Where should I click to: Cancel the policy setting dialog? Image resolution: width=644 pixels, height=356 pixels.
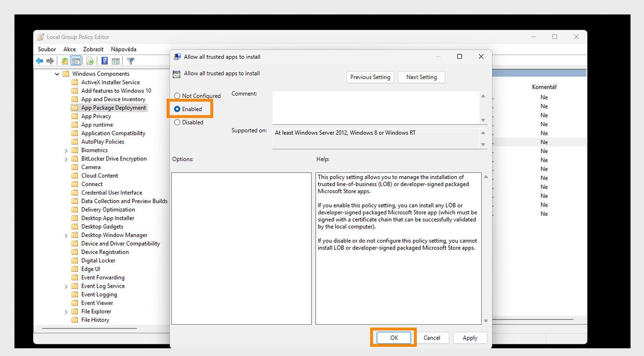pyautogui.click(x=432, y=338)
